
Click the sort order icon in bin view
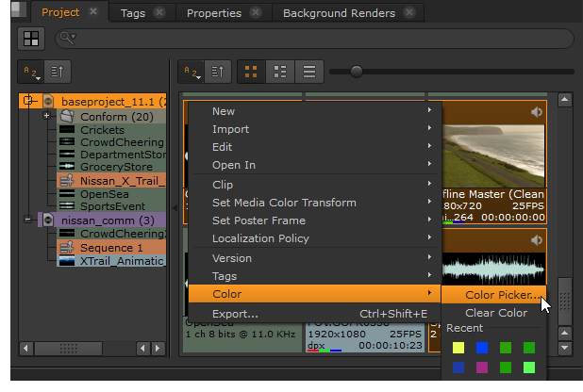coord(218,72)
